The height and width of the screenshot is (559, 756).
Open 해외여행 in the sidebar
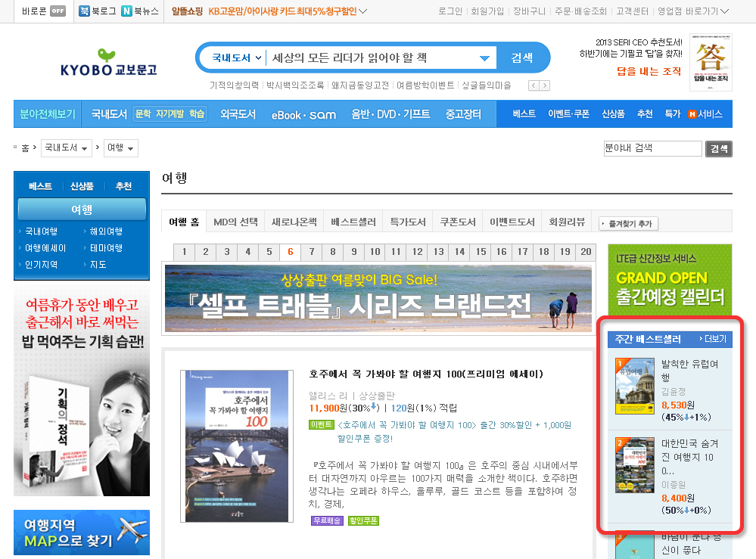point(106,231)
